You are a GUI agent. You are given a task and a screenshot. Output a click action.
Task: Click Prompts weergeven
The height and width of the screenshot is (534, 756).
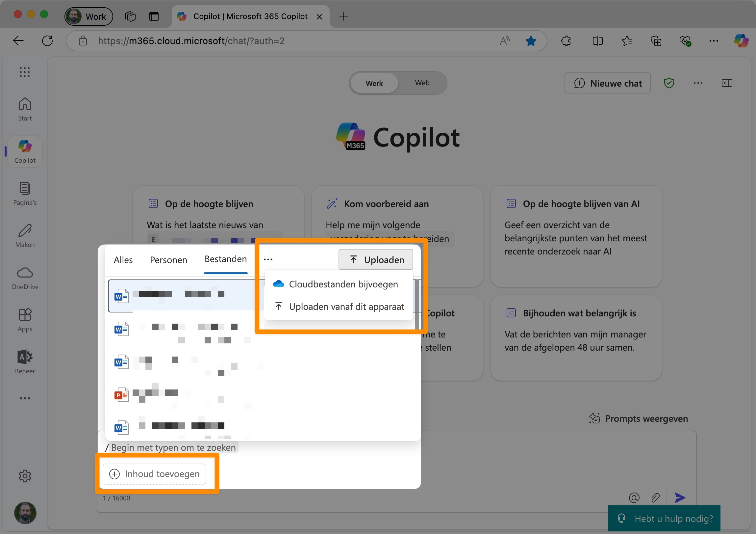639,418
